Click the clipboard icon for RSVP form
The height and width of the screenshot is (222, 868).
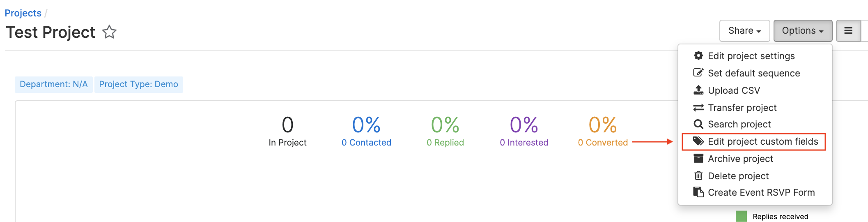(698, 192)
